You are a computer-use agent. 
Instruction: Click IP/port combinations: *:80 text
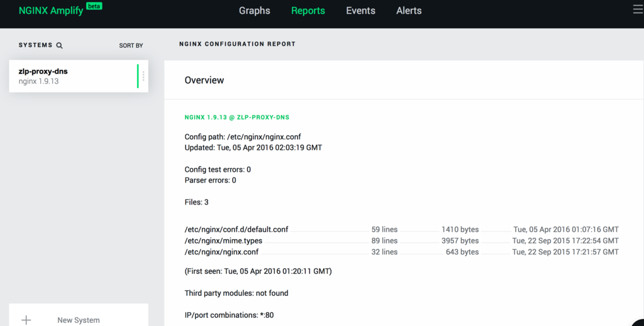click(x=229, y=315)
